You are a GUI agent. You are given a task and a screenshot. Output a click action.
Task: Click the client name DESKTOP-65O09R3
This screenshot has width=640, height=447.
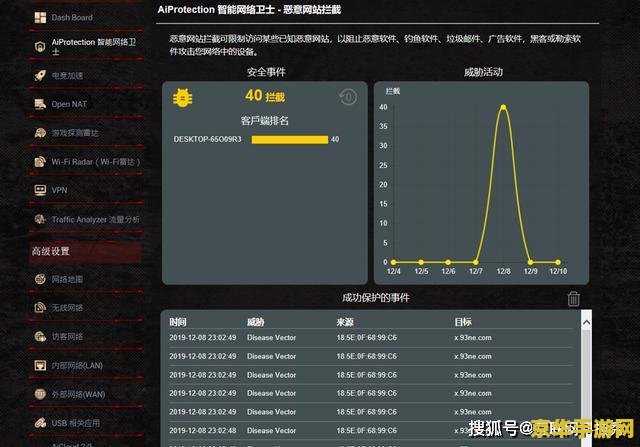point(207,140)
